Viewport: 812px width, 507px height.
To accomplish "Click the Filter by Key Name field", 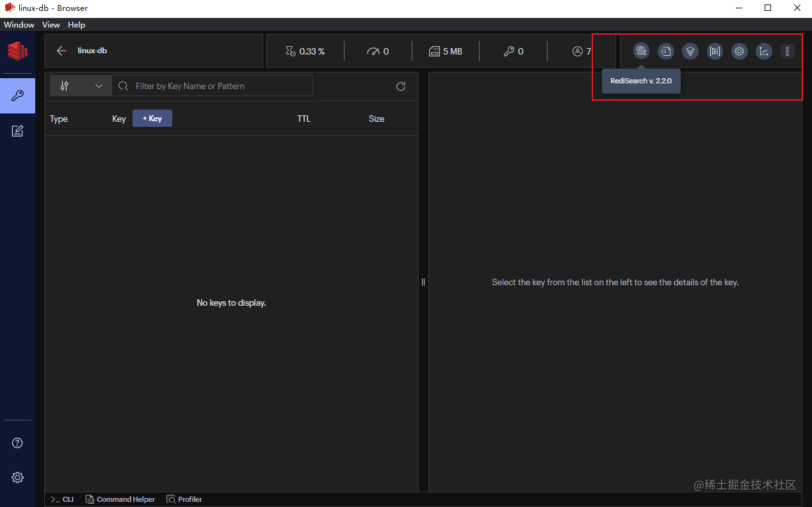I will tap(213, 86).
